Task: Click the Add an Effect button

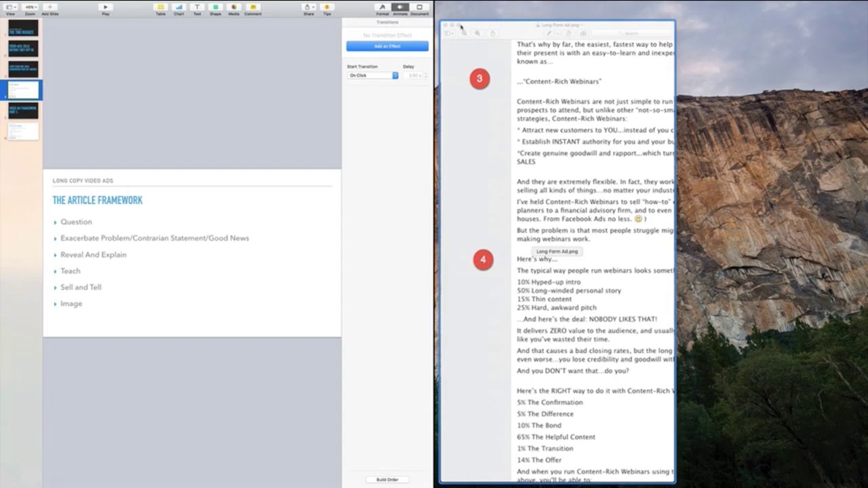Action: coord(387,46)
